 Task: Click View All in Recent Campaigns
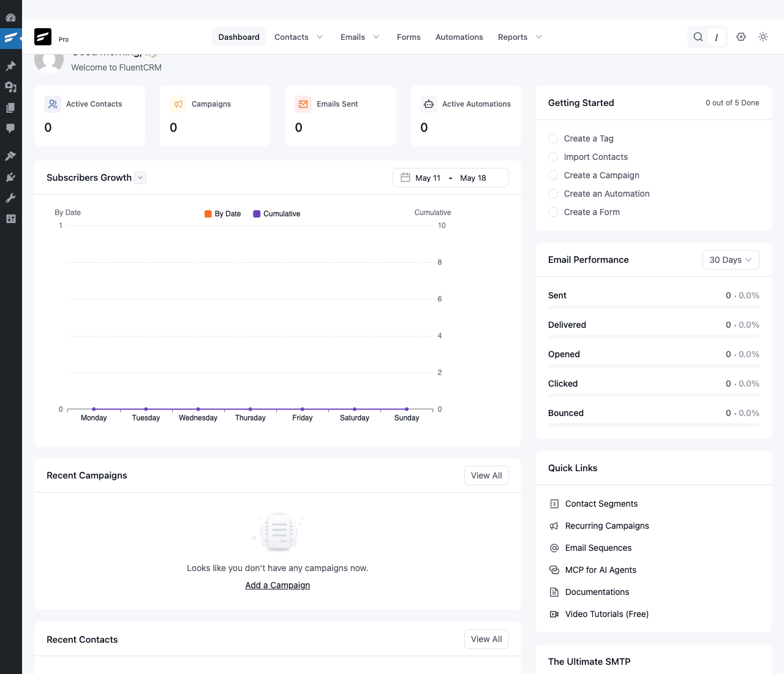486,475
